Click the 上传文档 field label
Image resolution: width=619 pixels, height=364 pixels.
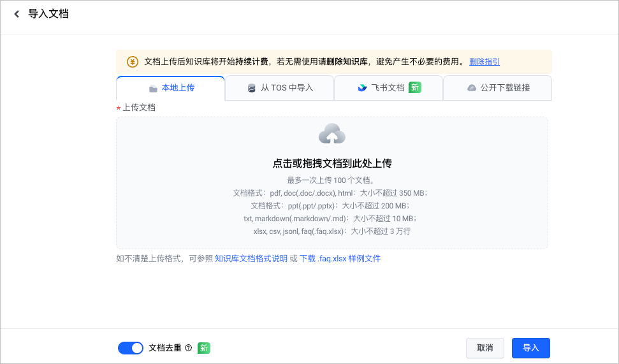(x=139, y=107)
